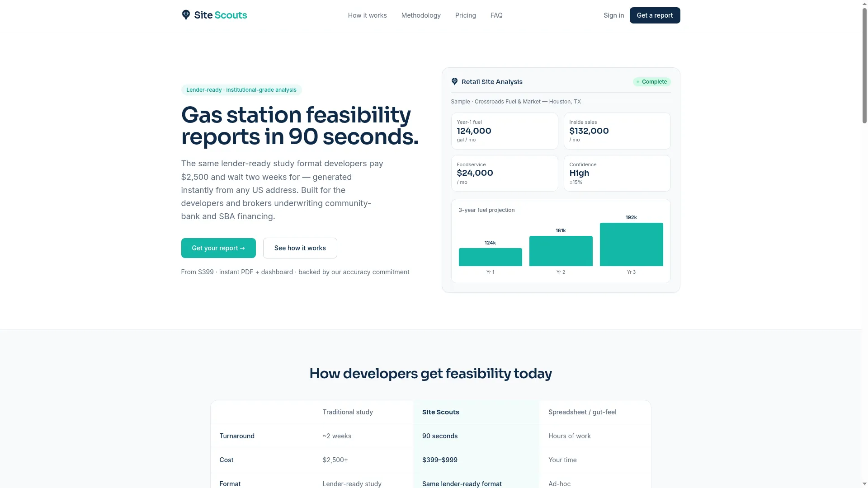Click the Get your report button
The image size is (868, 488).
point(218,248)
